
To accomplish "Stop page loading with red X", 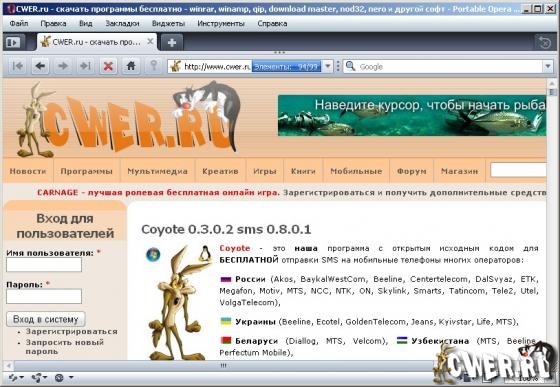I will click(x=108, y=66).
